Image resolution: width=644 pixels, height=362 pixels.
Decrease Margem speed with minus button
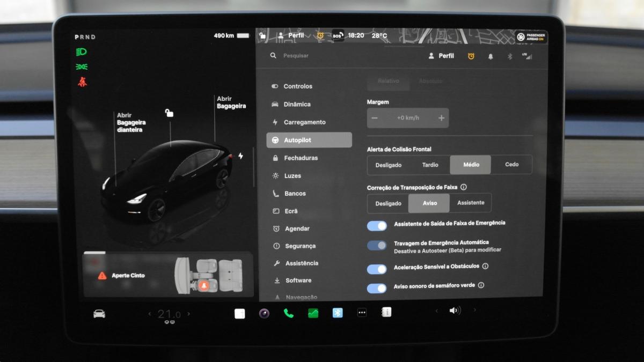(375, 118)
